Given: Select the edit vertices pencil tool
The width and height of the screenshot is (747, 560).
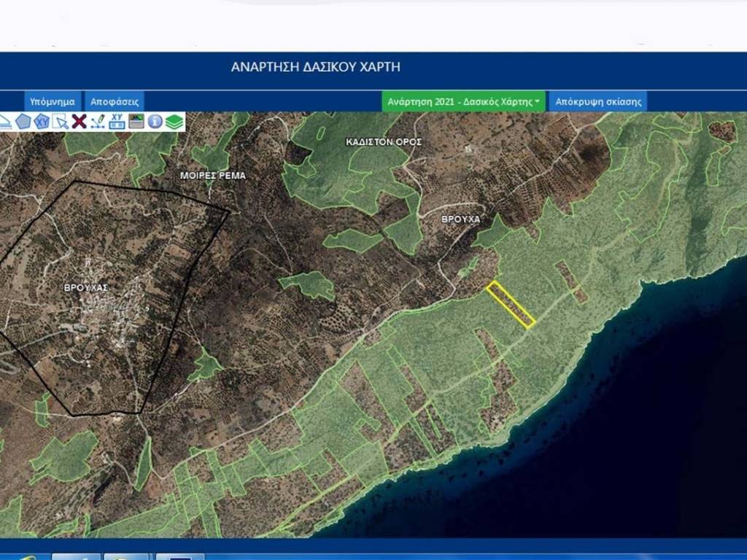Looking at the screenshot, I should (x=98, y=122).
